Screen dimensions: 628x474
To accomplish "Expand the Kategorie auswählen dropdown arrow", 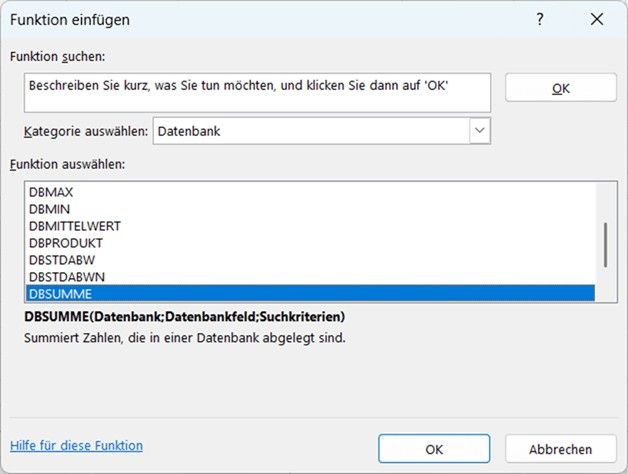I will (x=479, y=131).
